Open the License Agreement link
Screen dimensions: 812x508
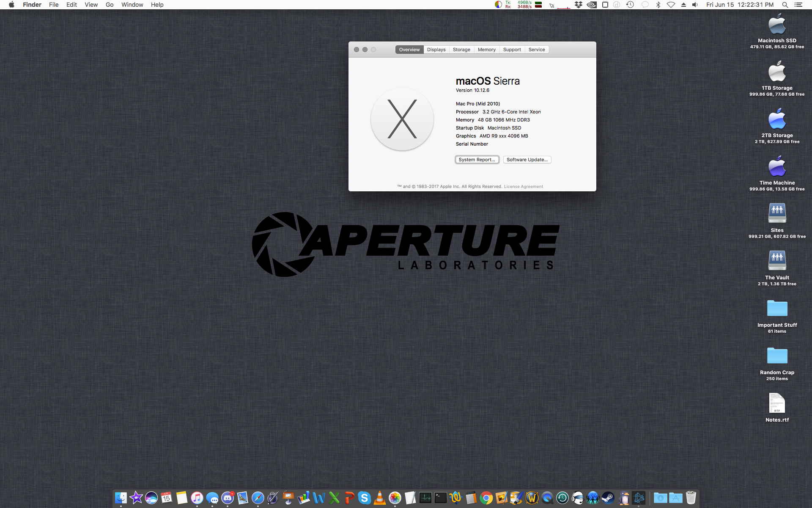[523, 186]
